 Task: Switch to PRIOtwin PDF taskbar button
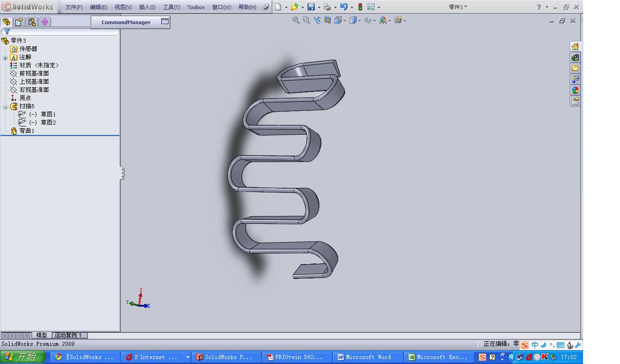pos(297,357)
